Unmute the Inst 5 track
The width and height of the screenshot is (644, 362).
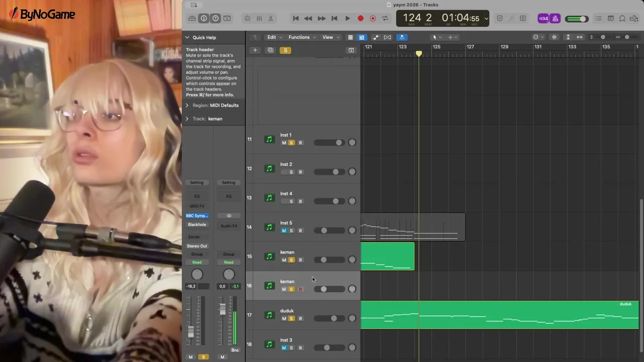[x=284, y=231]
